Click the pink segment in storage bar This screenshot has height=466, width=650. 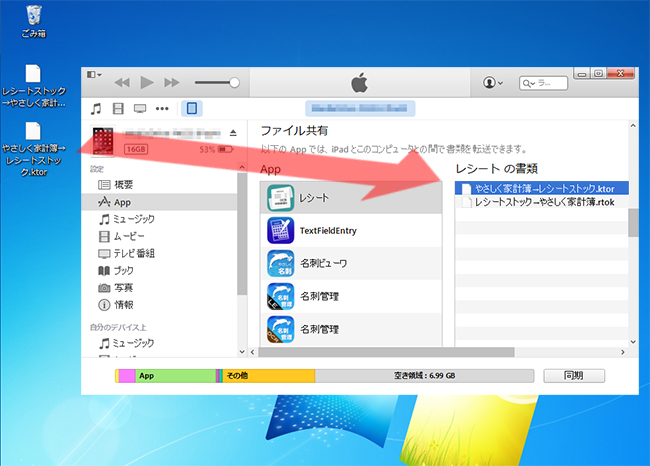[x=127, y=376]
